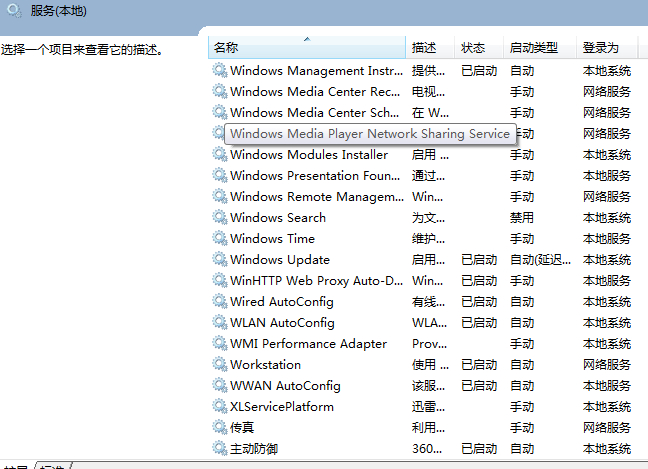Screen dimensions: 648x469
Task: Click the 已启动 status of WLAN AutoConfig
Action: tap(479, 323)
